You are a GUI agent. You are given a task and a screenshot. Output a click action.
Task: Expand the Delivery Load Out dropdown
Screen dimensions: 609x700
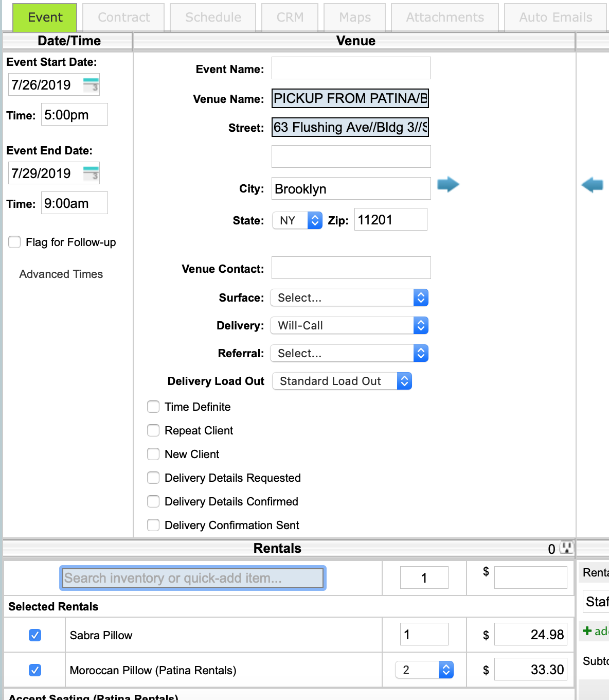click(x=342, y=381)
